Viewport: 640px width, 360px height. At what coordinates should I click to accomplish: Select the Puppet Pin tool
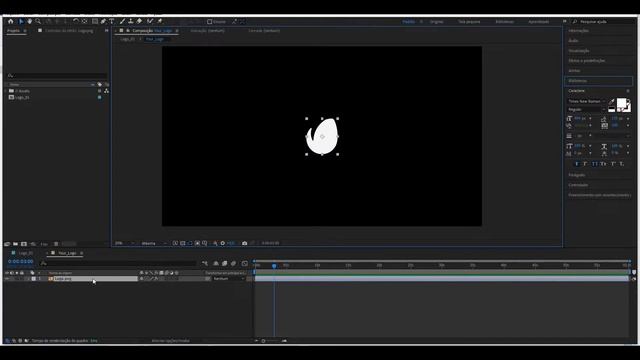tap(160, 21)
